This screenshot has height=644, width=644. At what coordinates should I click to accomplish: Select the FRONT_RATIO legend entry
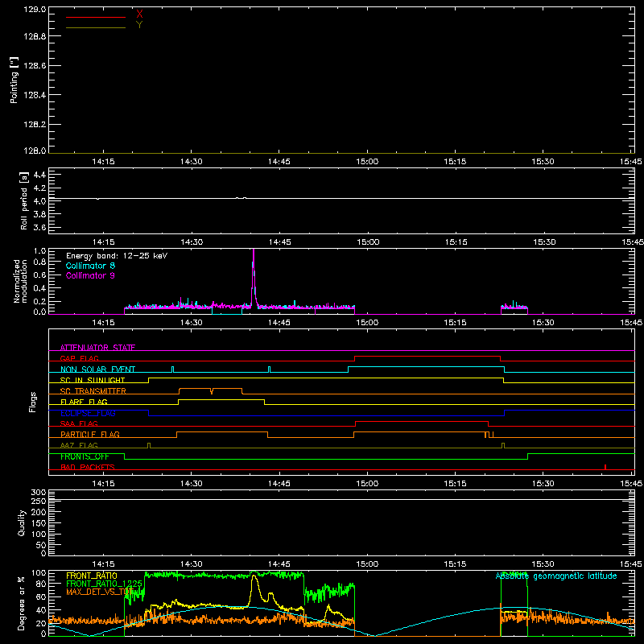pos(92,576)
